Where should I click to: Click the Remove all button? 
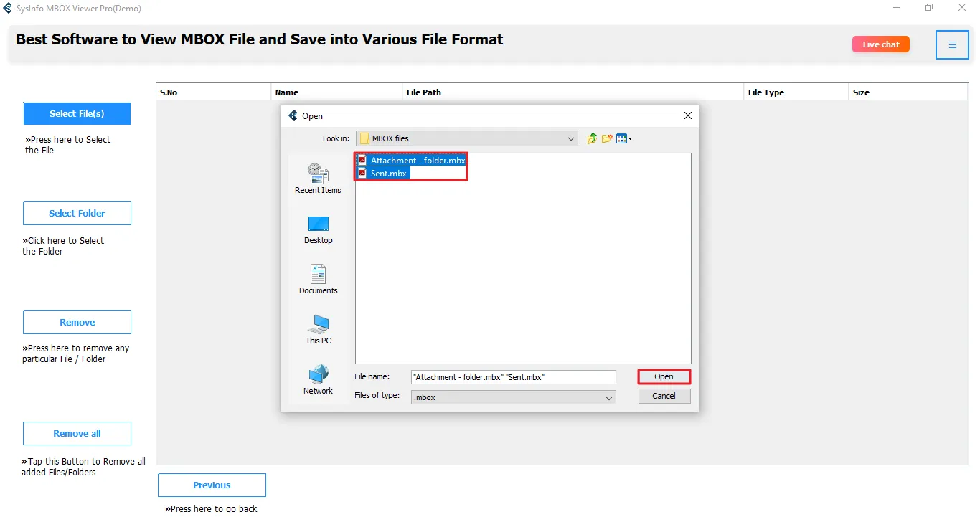[77, 433]
